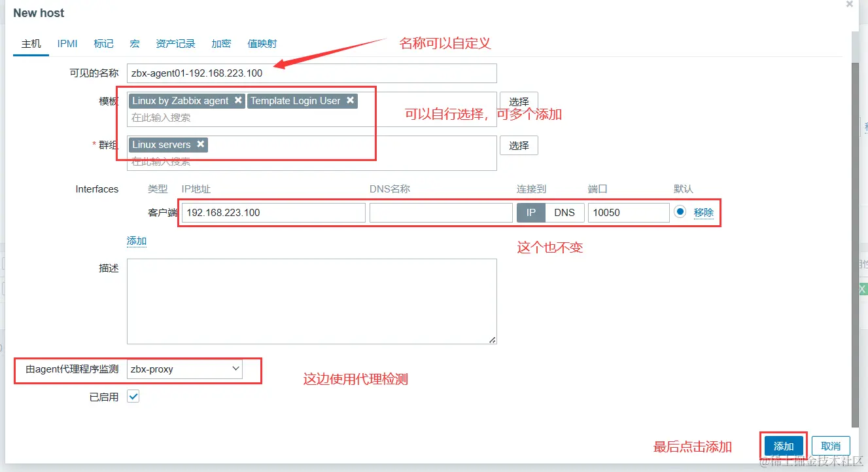Open the zbx-proxy monitoring dropdown
The image size is (868, 472).
tap(184, 369)
